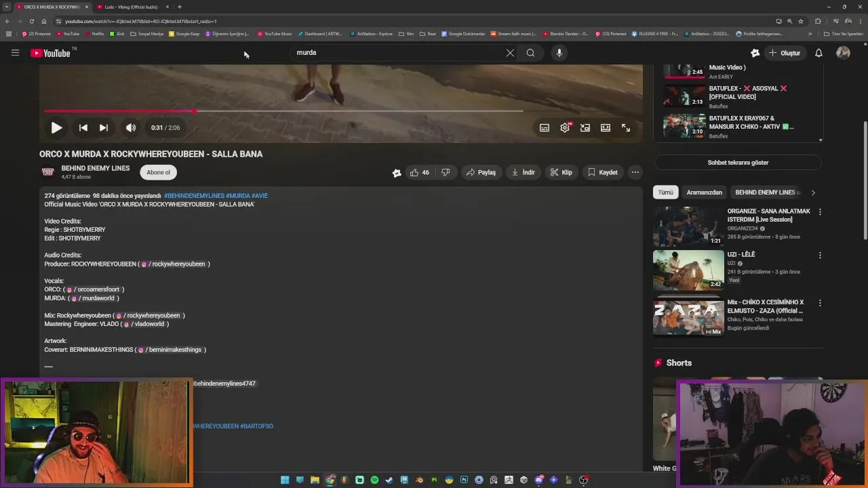Toggle theater mode view
This screenshot has width=868, height=488.
click(x=606, y=127)
